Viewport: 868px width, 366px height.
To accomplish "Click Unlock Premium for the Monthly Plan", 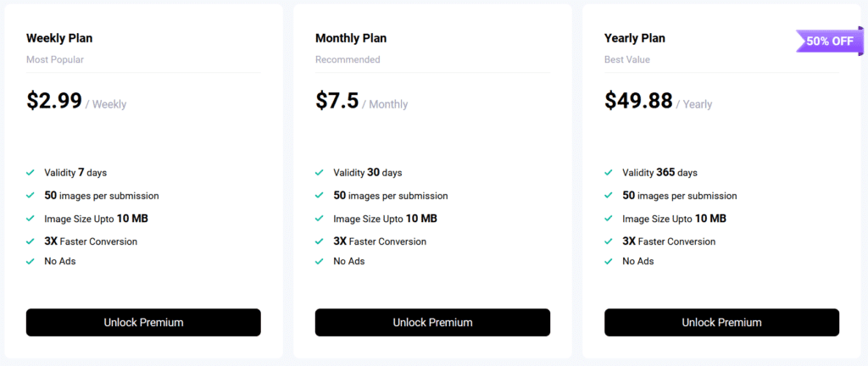I will [x=432, y=322].
